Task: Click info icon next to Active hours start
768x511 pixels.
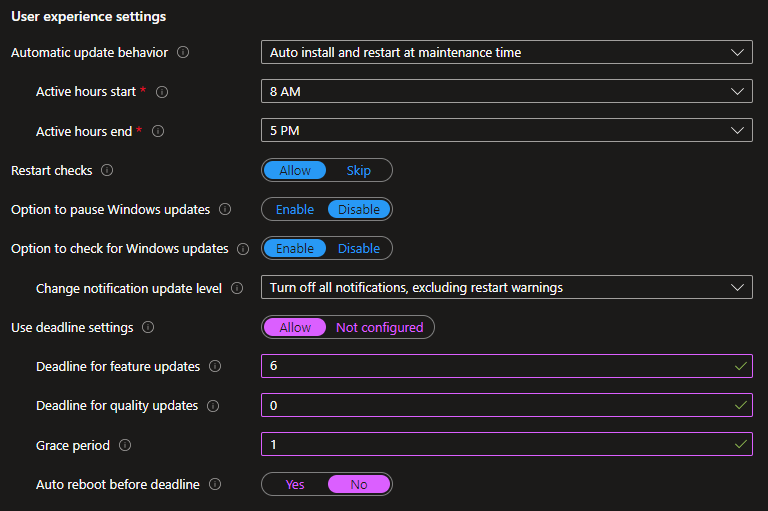Action: pos(162,92)
